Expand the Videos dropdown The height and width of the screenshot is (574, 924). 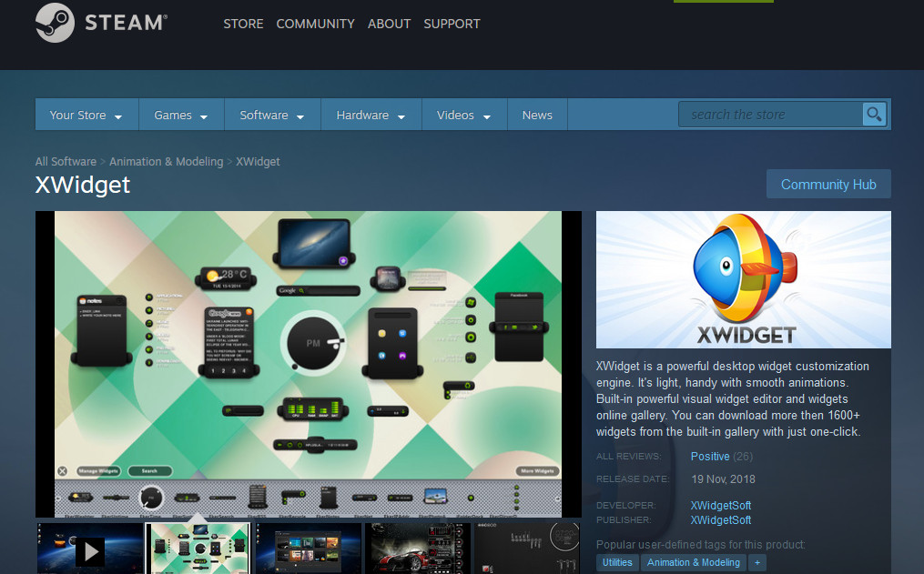[464, 115]
